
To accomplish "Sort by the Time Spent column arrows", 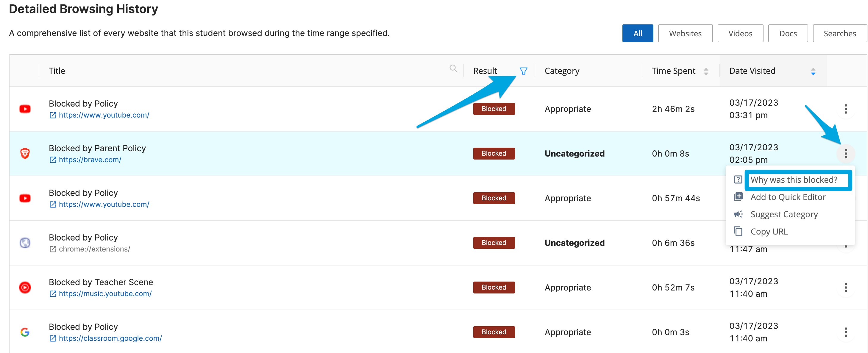I will pyautogui.click(x=706, y=71).
